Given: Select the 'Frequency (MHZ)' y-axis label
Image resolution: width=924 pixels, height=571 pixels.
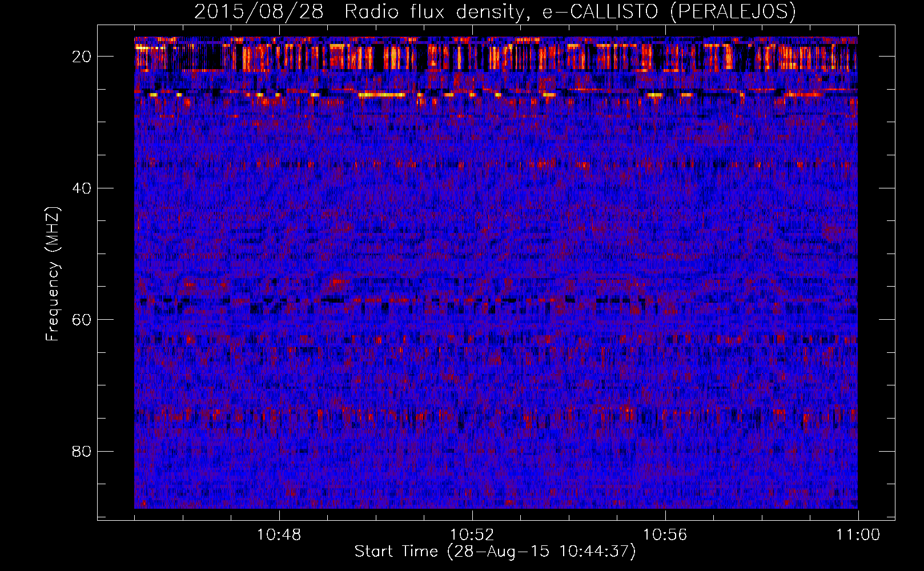Looking at the screenshot, I should [x=53, y=274].
